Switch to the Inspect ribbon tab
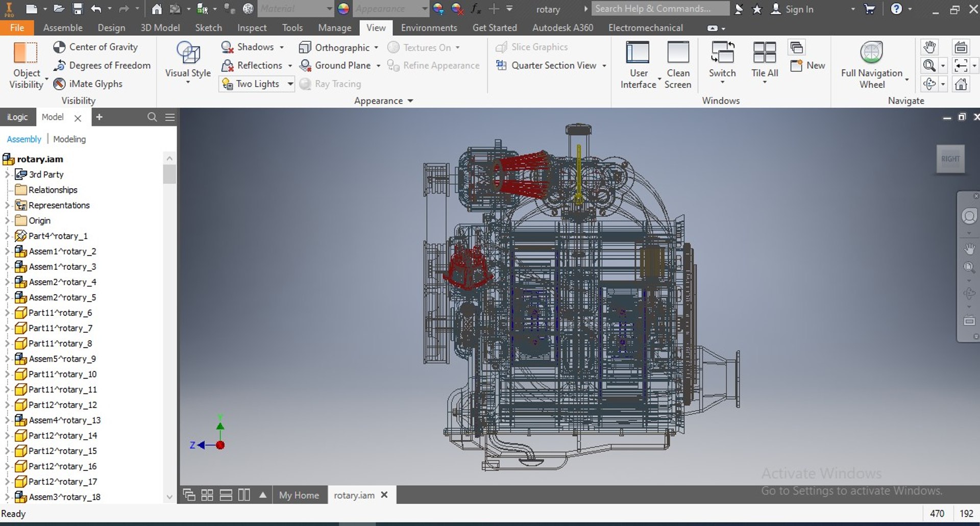The image size is (980, 526). 252,28
